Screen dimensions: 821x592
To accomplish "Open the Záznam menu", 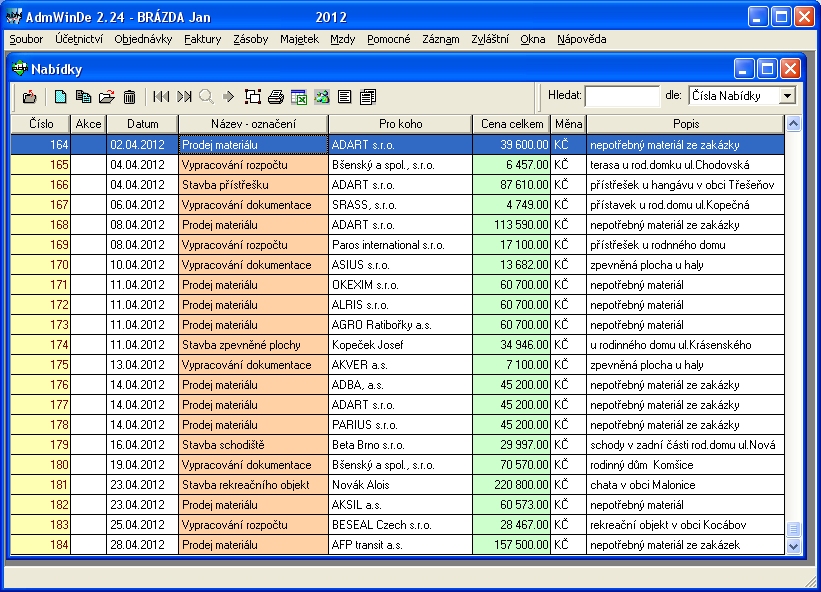I will click(441, 39).
